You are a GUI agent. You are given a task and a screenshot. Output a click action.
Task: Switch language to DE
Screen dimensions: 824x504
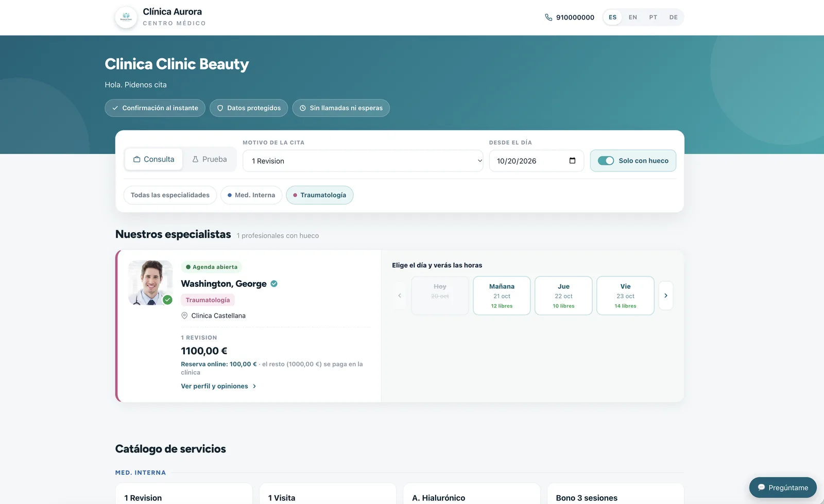click(x=674, y=18)
